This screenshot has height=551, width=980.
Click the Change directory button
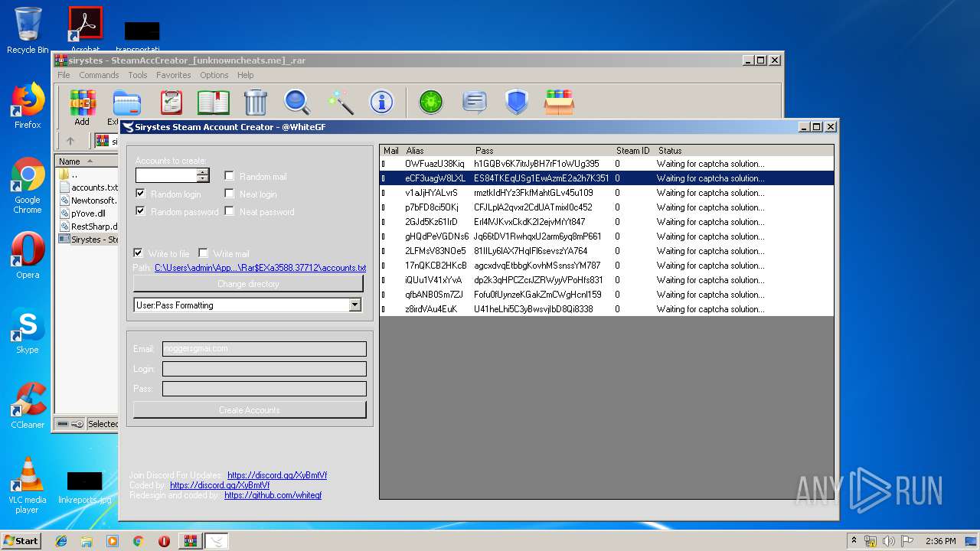pyautogui.click(x=248, y=284)
